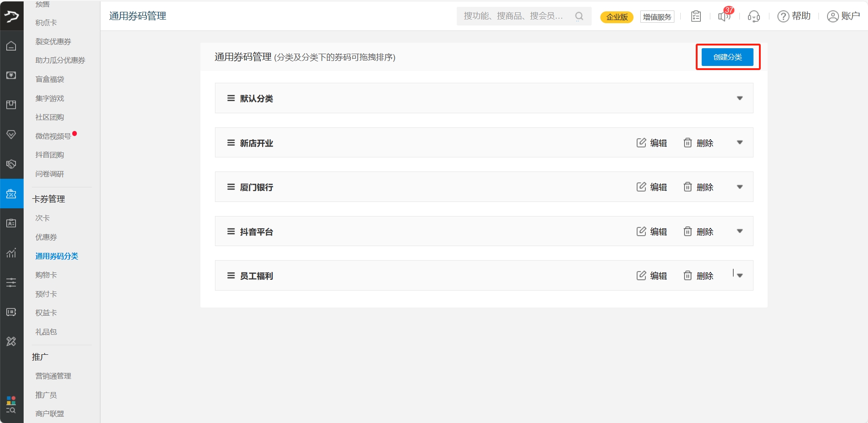Click drag handle icon for 新店开业
Screen dimensions: 868x423
pyautogui.click(x=231, y=143)
